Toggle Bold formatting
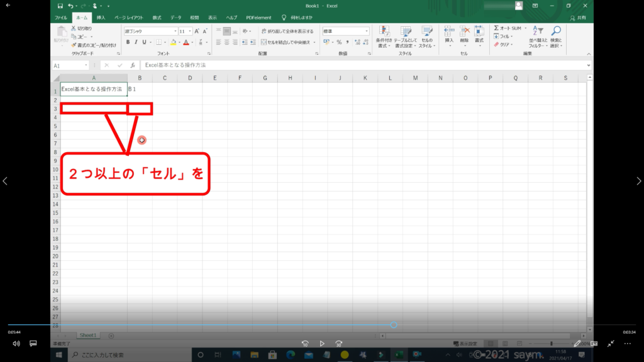The height and width of the screenshot is (362, 644). 128,42
